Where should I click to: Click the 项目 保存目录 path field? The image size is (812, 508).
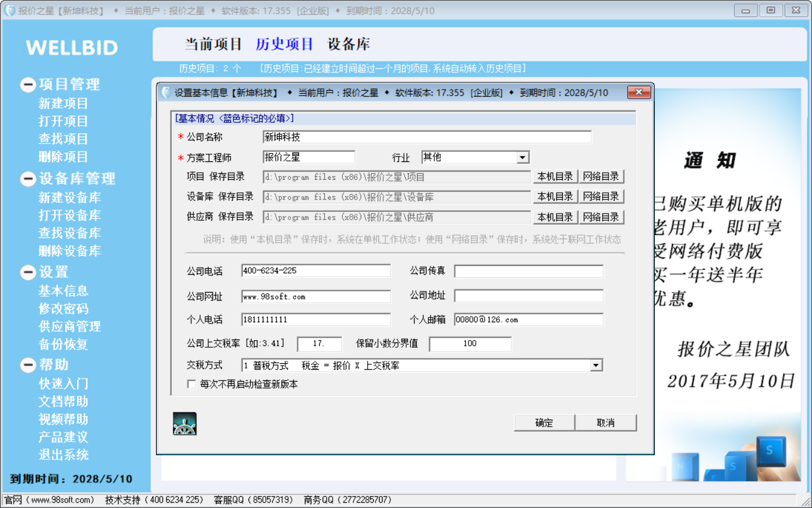coord(397,177)
